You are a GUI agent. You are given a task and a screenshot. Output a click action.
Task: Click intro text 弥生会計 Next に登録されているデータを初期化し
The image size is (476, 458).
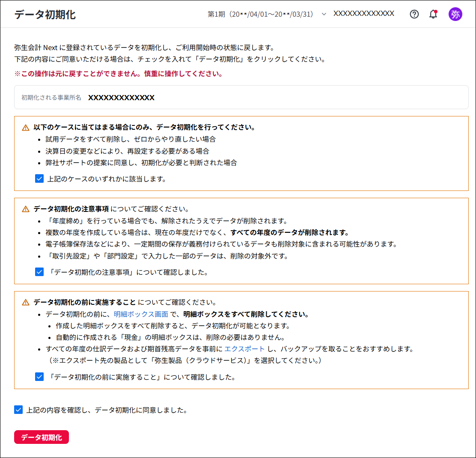point(144,48)
